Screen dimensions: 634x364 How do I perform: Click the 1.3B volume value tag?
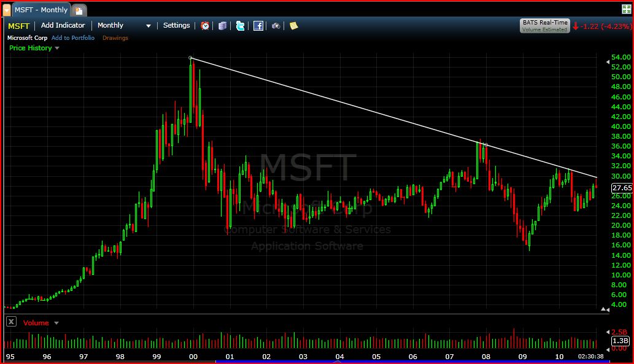tap(620, 341)
